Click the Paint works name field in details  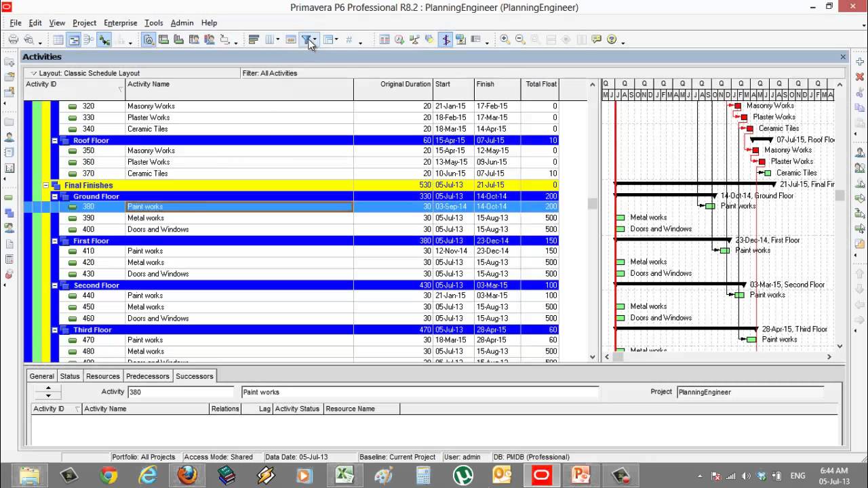[x=420, y=392]
